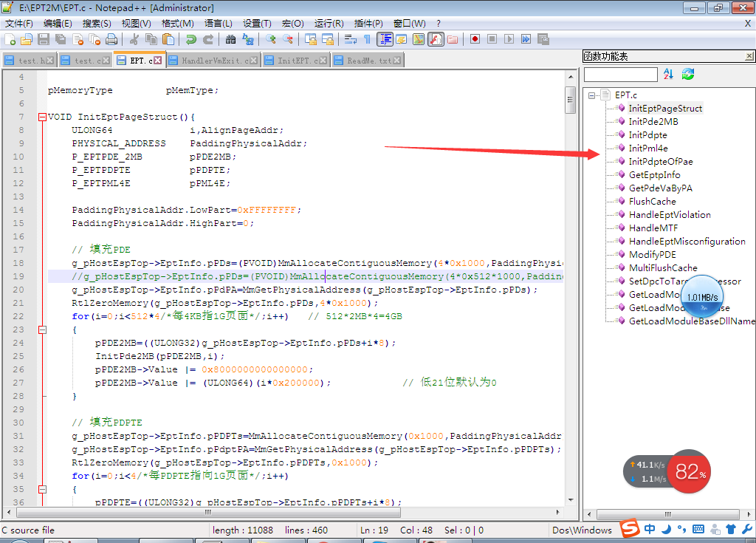
Task: Click the function list search field
Action: (620, 75)
